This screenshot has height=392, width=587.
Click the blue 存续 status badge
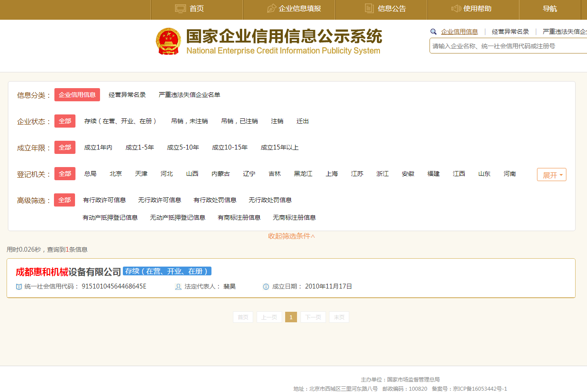[x=167, y=271]
